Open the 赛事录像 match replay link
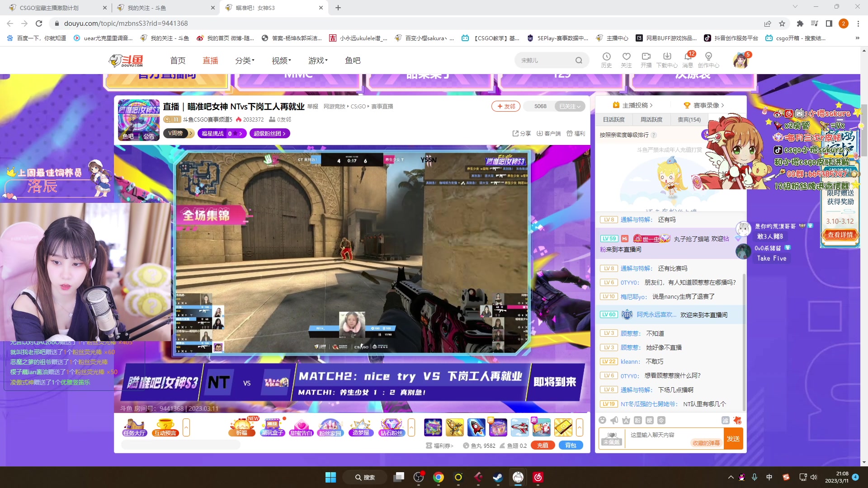The width and height of the screenshot is (868, 488). (x=704, y=105)
